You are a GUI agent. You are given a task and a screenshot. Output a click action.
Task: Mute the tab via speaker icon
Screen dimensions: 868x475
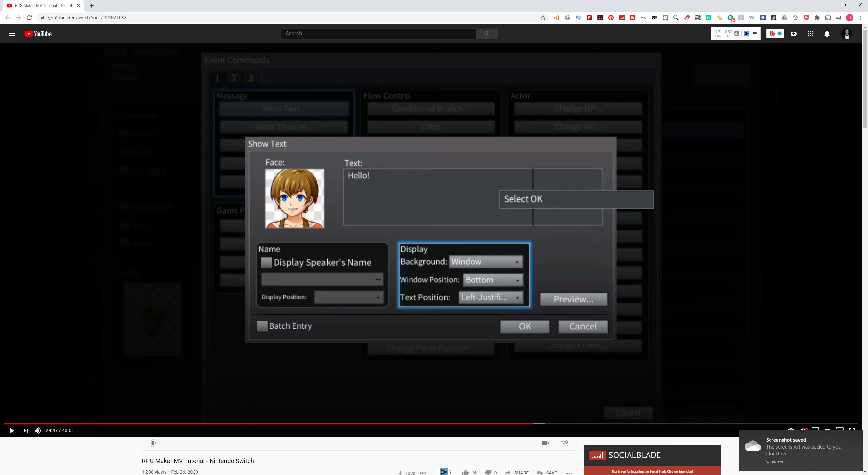(72, 6)
